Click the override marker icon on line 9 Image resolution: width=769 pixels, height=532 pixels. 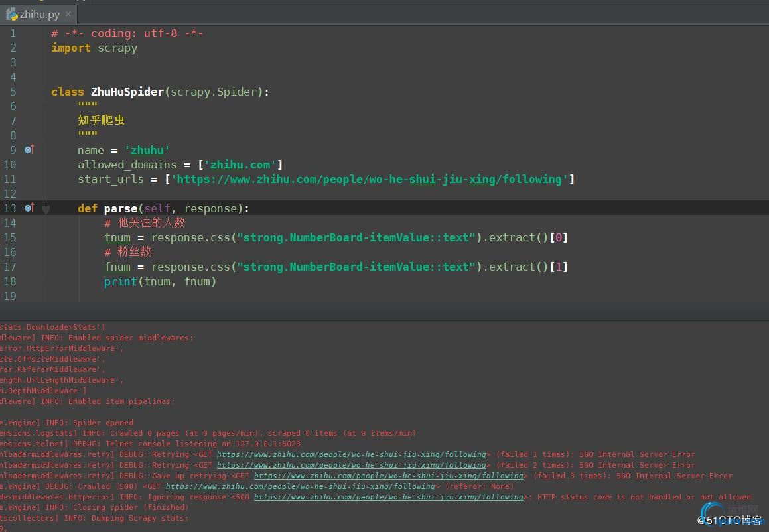tap(29, 149)
